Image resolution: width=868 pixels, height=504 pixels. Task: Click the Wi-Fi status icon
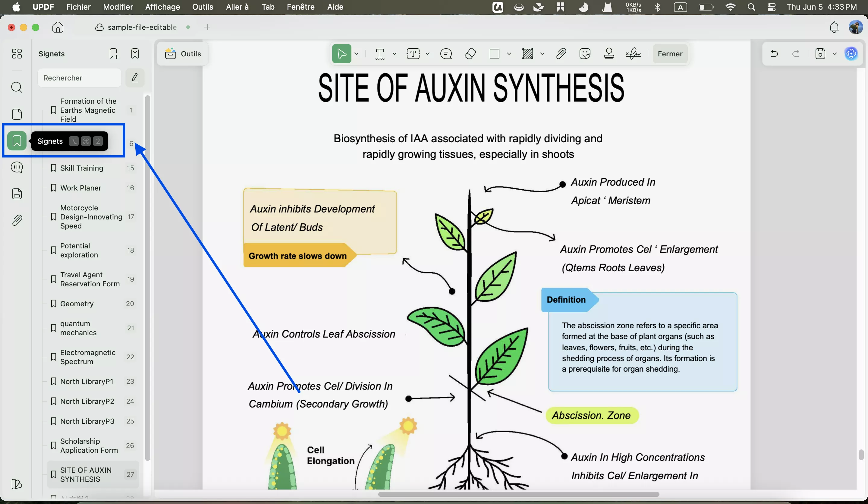pos(730,7)
